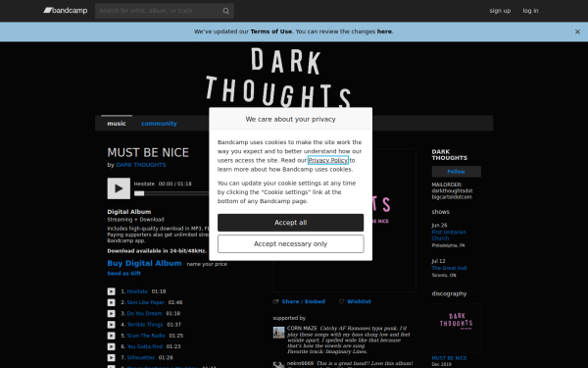Play track 5 Scan The Radio
This screenshot has height=368, width=588.
(x=112, y=336)
